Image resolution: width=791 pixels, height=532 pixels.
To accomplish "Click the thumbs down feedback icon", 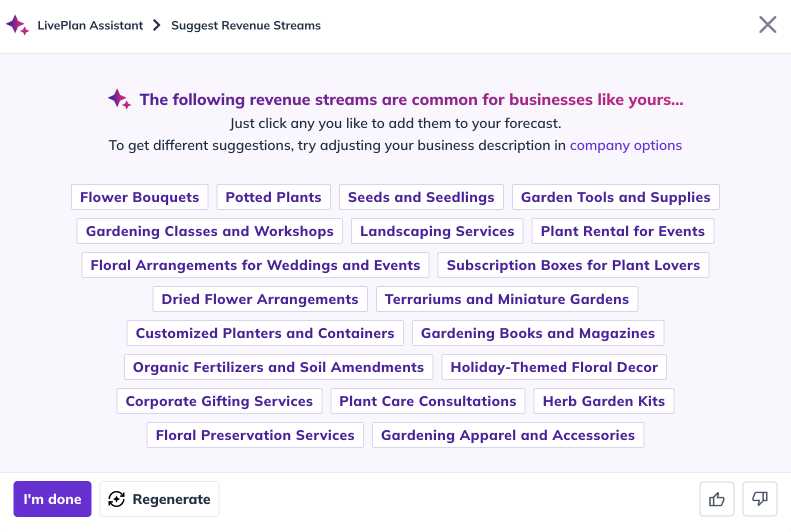I will (759, 499).
